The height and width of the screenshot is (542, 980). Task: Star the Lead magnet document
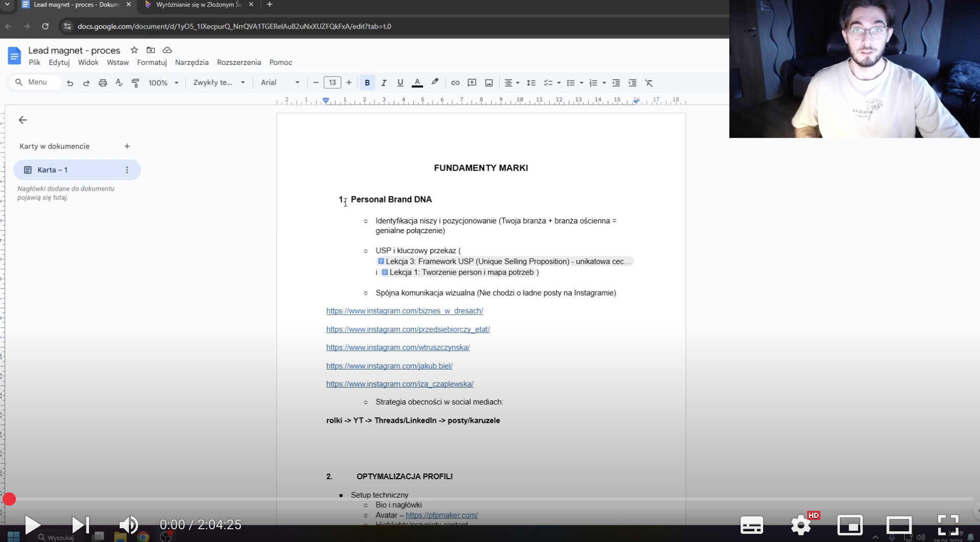coord(134,50)
